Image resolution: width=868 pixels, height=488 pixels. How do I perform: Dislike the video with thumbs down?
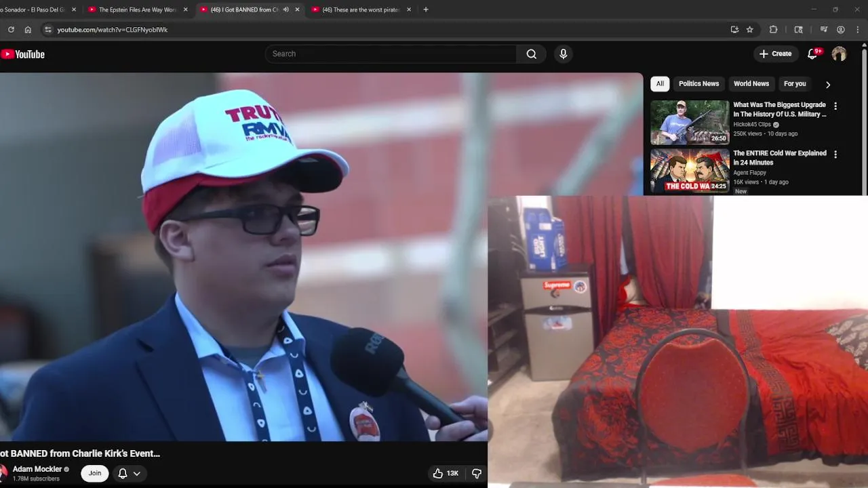[x=477, y=473]
